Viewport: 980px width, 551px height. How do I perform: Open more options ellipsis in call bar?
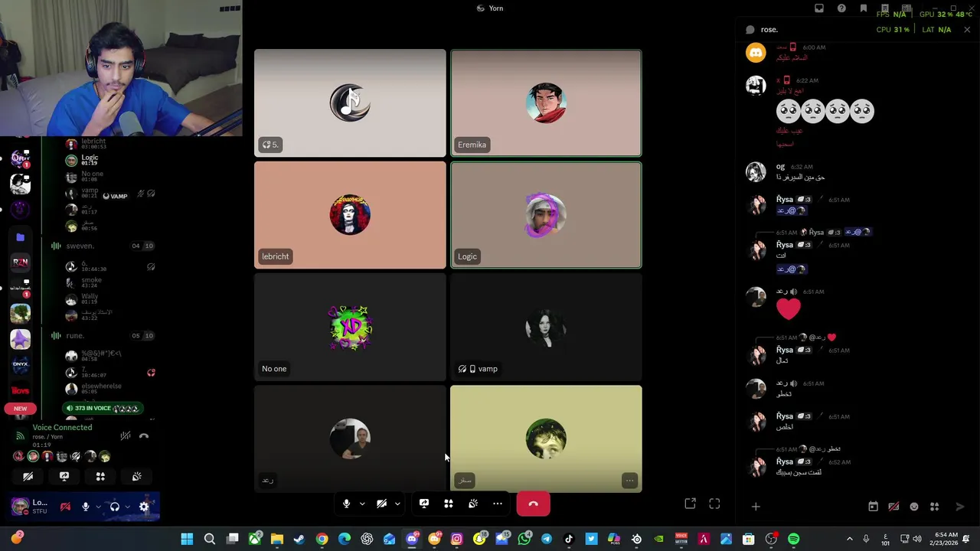(x=498, y=504)
